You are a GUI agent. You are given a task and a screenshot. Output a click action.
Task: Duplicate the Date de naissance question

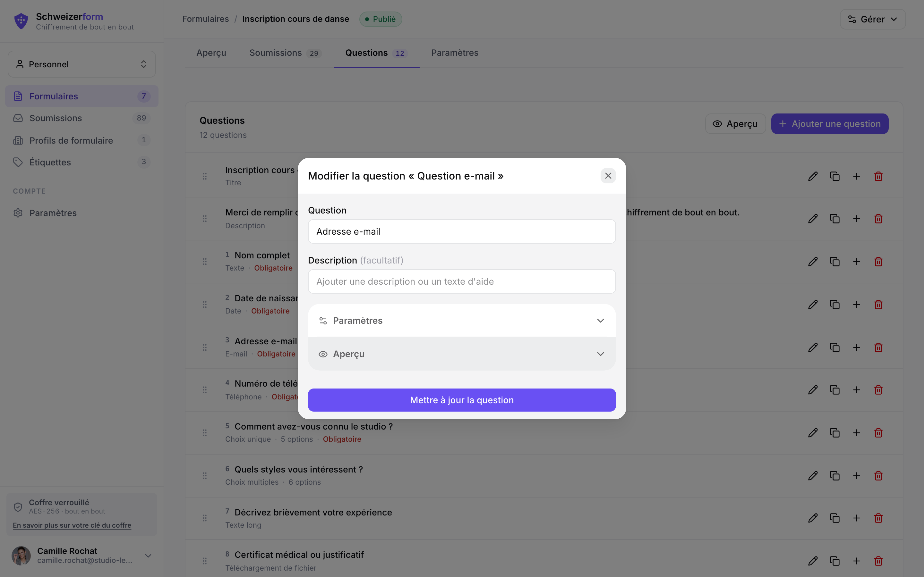point(835,305)
